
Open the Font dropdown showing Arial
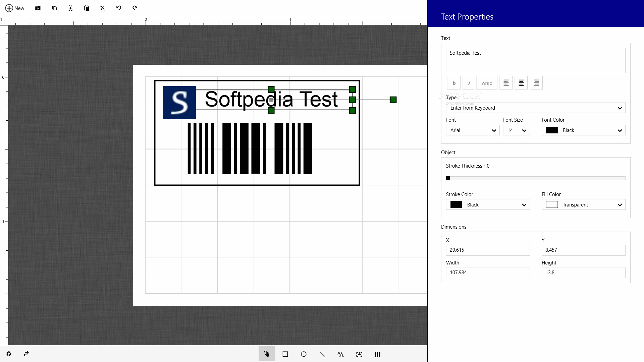[473, 130]
